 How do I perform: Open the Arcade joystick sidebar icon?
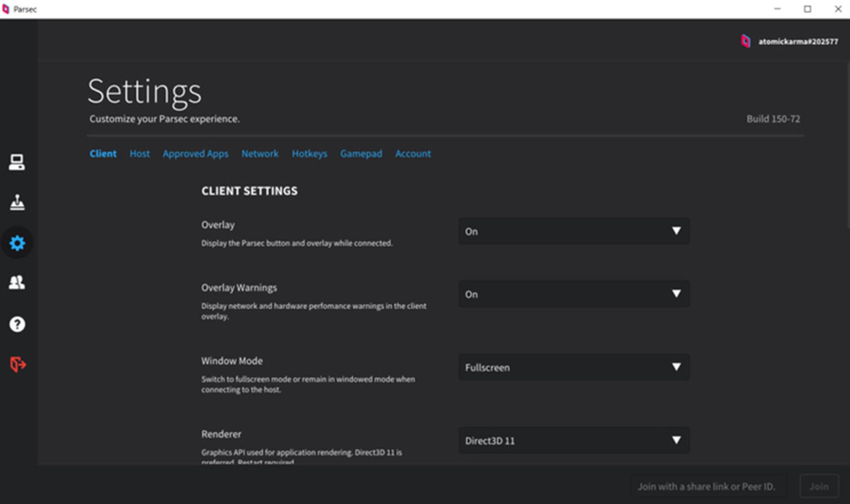click(x=17, y=202)
